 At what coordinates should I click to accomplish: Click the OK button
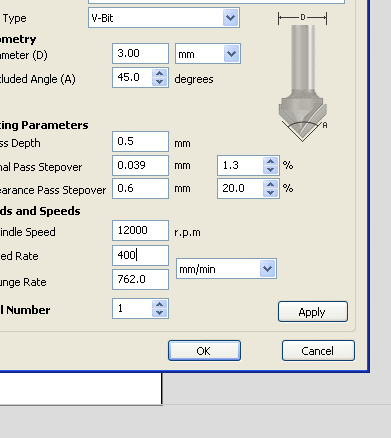(x=204, y=351)
